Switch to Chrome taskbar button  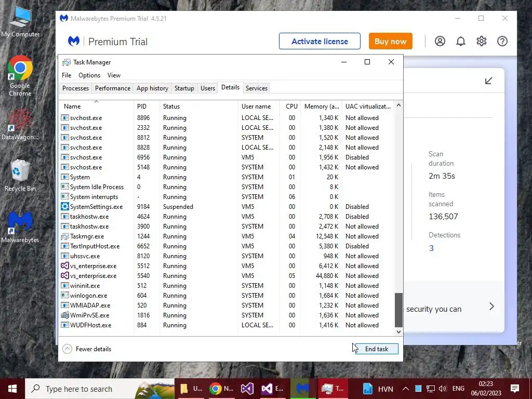(221, 389)
